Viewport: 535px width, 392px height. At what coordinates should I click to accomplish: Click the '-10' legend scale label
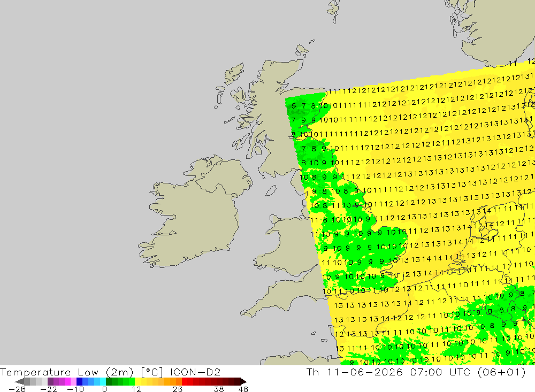click(75, 389)
